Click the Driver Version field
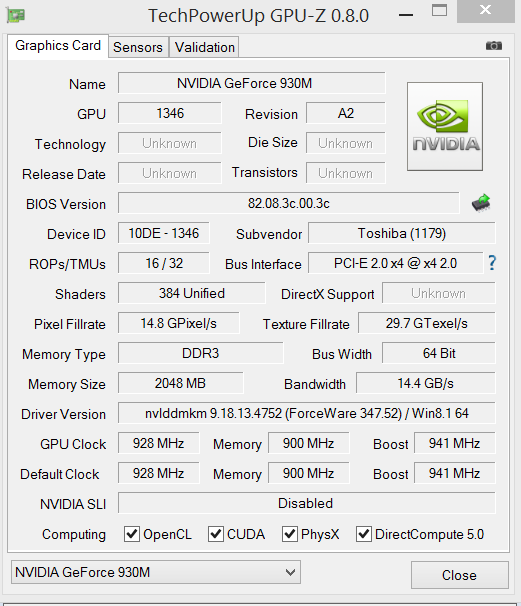This screenshot has height=606, width=521. coord(306,413)
